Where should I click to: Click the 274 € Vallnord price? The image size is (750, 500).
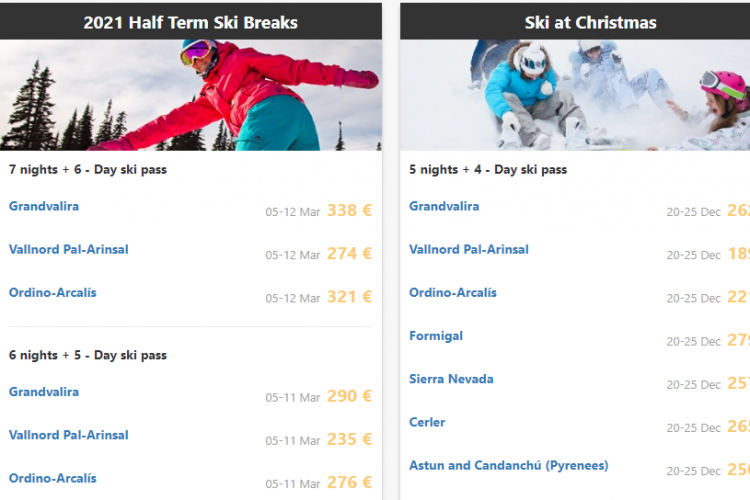[349, 254]
